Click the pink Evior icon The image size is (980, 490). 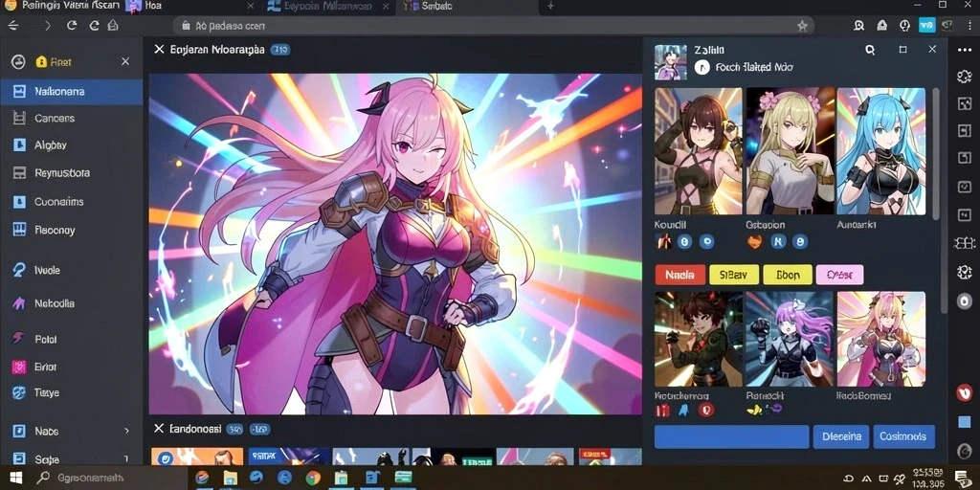(19, 367)
